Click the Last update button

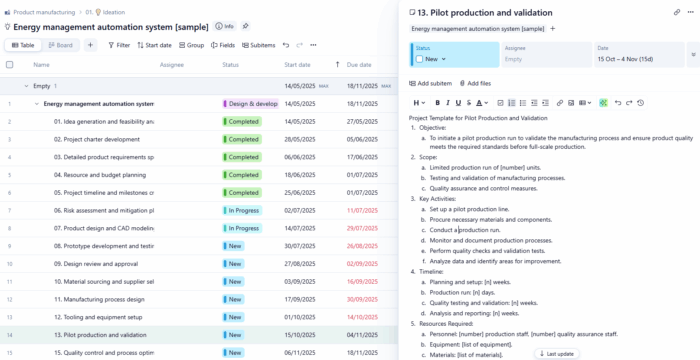(556, 353)
